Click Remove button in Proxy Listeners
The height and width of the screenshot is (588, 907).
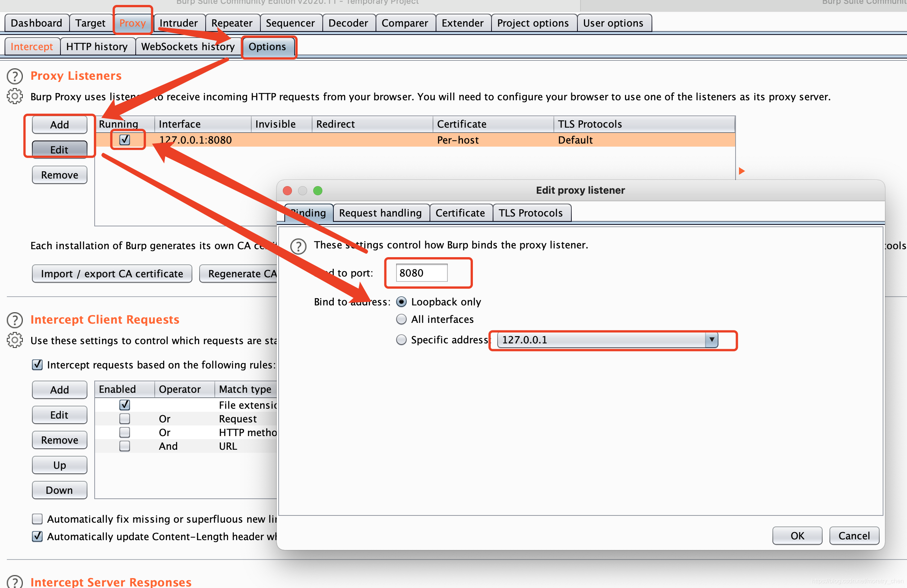click(59, 175)
